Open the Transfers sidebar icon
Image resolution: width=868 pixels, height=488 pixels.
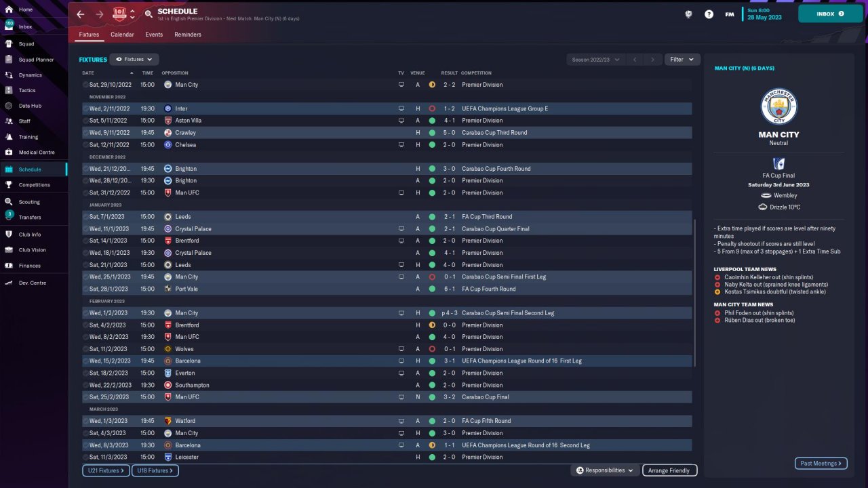pyautogui.click(x=9, y=217)
